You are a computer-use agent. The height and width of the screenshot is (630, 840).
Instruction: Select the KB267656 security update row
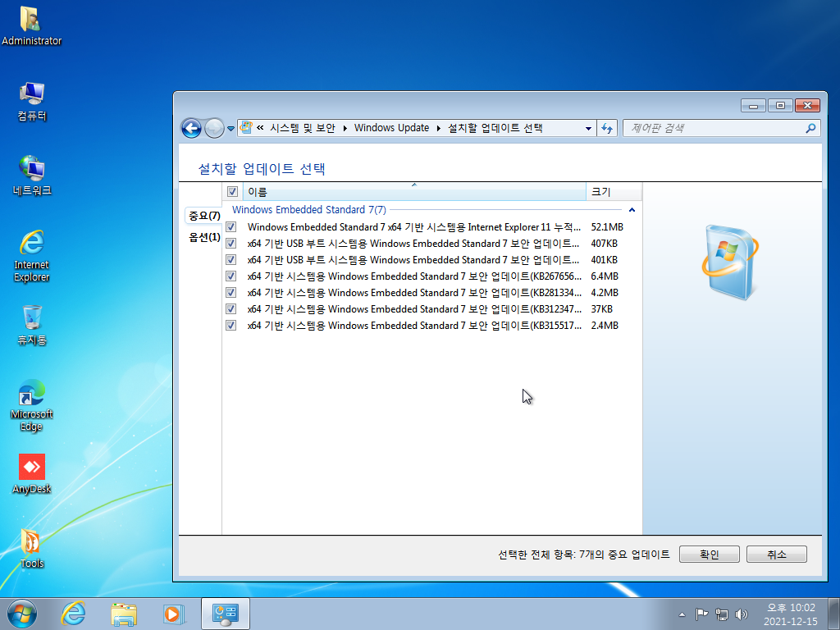(431, 276)
